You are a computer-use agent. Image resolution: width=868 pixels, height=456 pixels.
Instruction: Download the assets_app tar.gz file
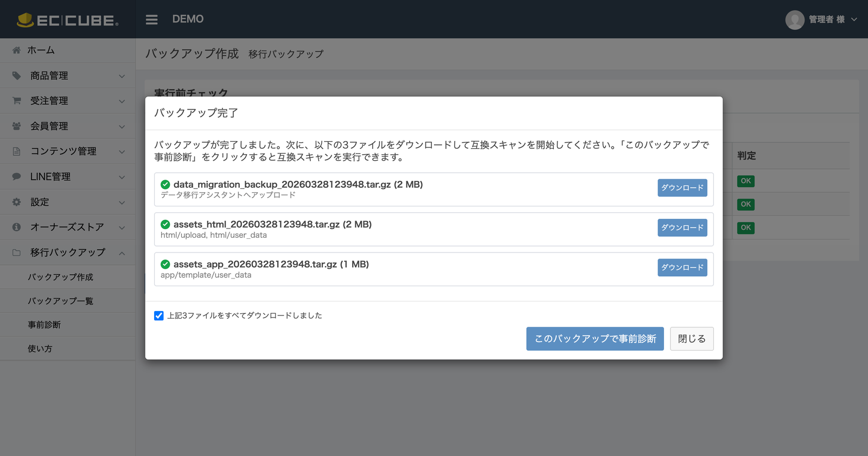pos(682,268)
